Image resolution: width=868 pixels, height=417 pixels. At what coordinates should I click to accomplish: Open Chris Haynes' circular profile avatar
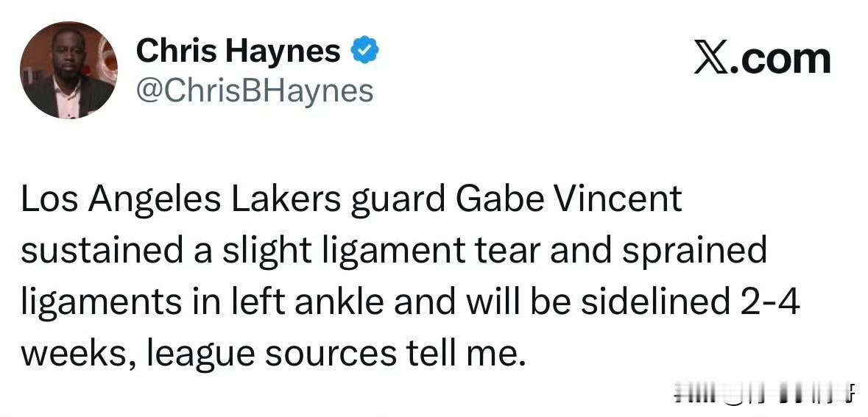[x=68, y=71]
